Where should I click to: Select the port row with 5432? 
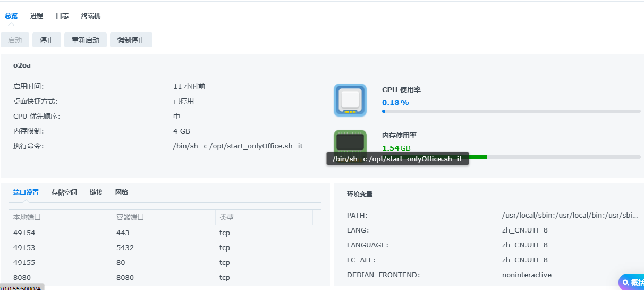pyautogui.click(x=123, y=247)
